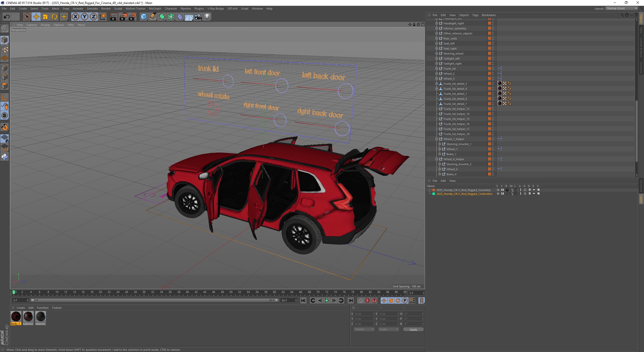
Task: Open the Layers side tab
Action: (x=641, y=199)
